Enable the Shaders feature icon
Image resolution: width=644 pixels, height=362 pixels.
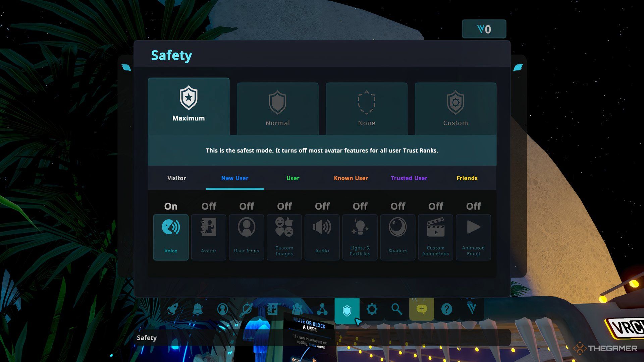pos(397,237)
